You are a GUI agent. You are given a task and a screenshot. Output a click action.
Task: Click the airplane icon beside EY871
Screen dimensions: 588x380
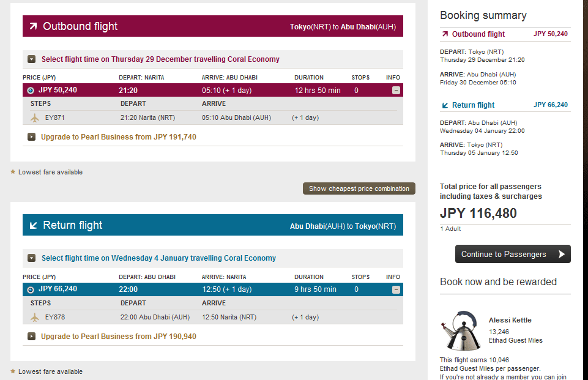click(x=34, y=117)
